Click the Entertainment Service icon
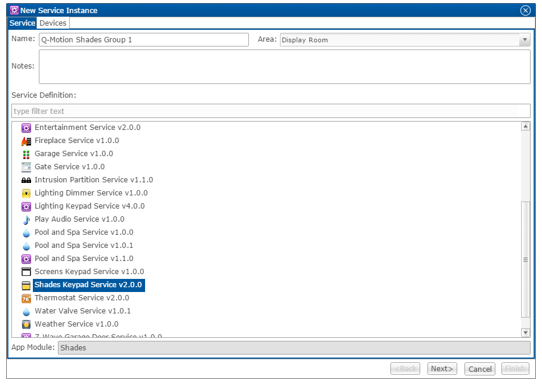Screen dimensions: 542x385 point(26,128)
